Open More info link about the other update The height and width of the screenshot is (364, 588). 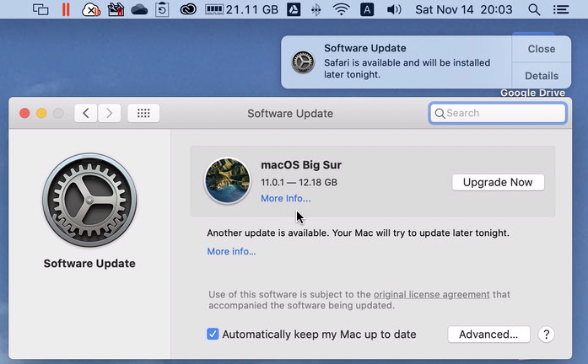pos(231,251)
